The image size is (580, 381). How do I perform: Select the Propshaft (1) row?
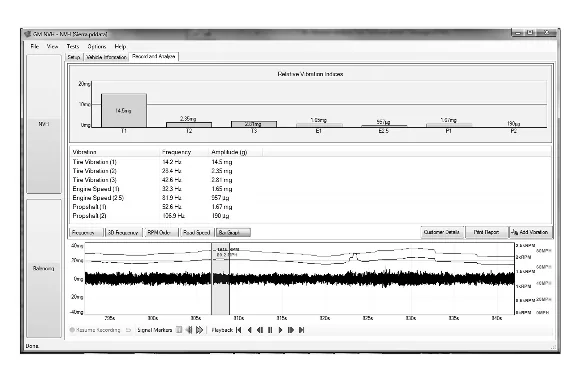pos(310,207)
